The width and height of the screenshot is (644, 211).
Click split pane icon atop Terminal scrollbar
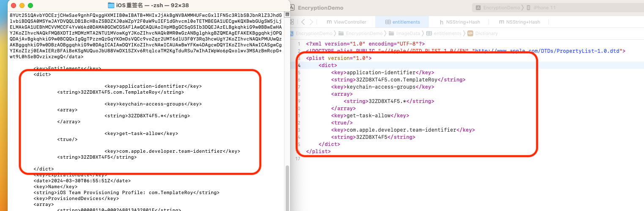287,14
